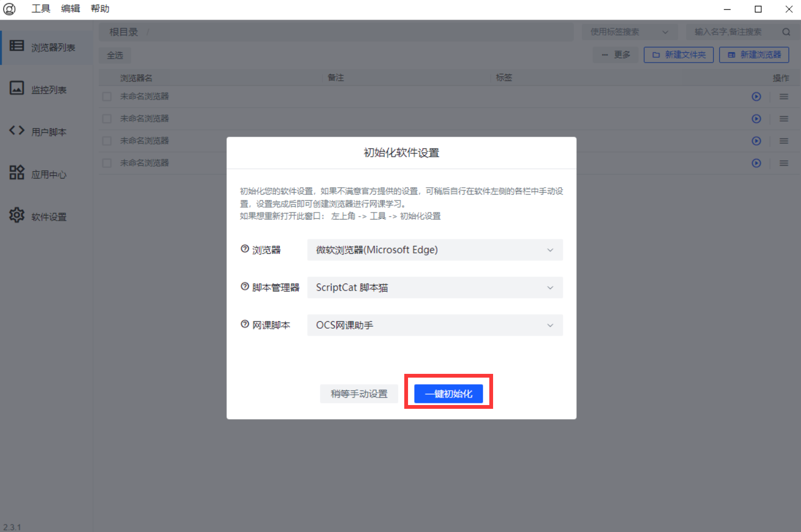Click the 应用中心 grid icon
Viewport: 801px width, 532px height.
click(17, 172)
